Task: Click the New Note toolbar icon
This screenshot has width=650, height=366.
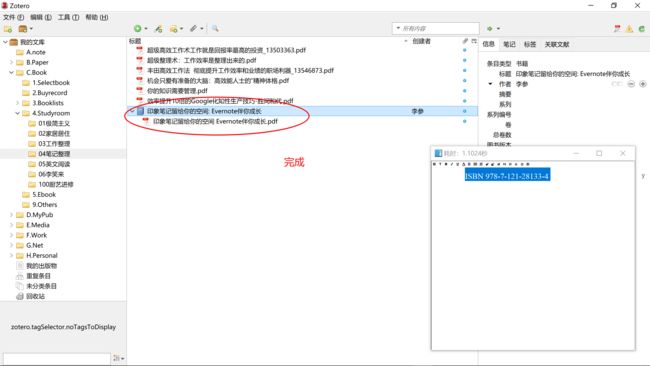Action: (x=174, y=29)
